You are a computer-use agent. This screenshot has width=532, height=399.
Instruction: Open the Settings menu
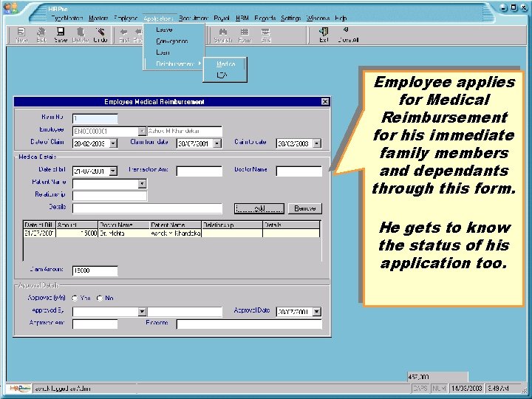coord(291,18)
